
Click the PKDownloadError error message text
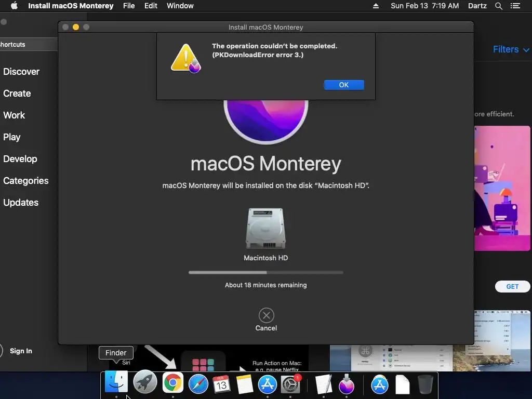pos(274,50)
